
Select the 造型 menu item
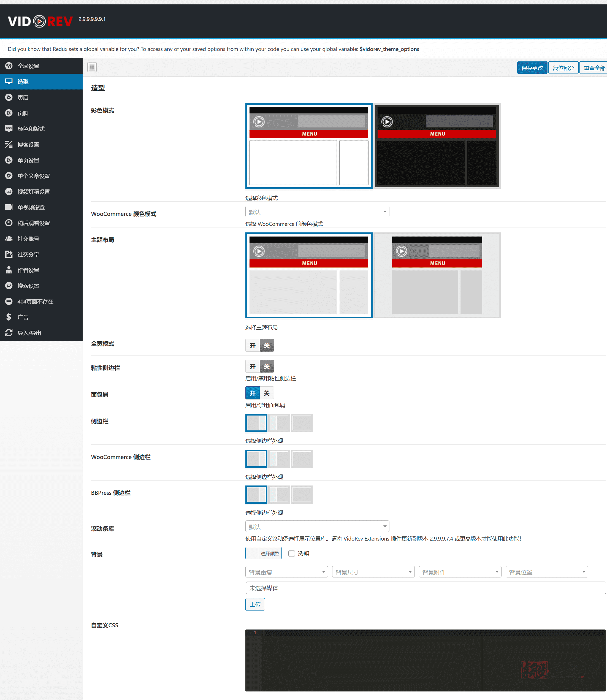[41, 82]
